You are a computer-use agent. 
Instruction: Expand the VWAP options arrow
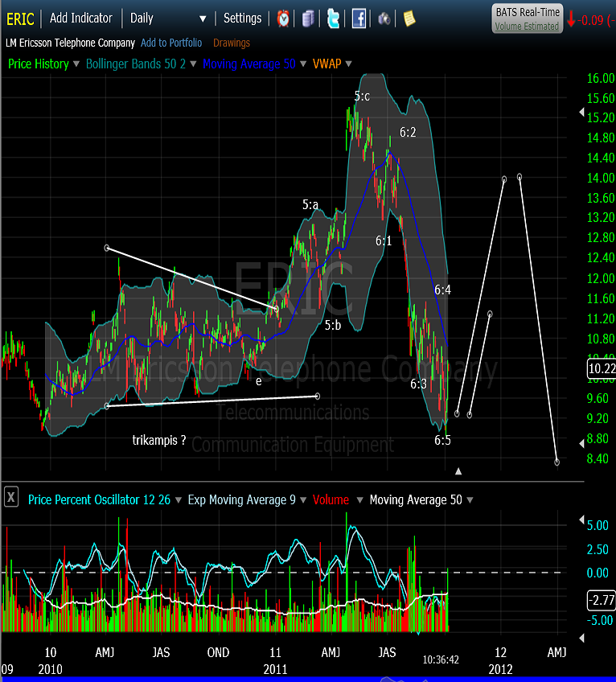tap(348, 64)
